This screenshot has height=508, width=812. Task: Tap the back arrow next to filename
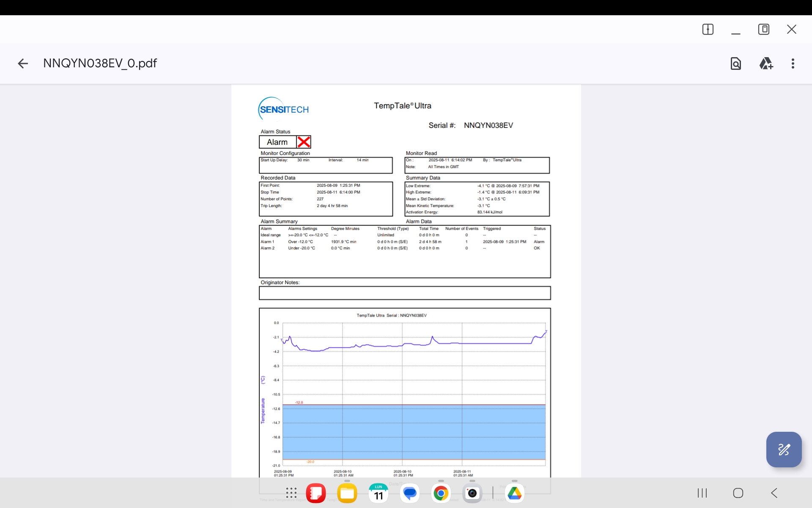coord(23,63)
